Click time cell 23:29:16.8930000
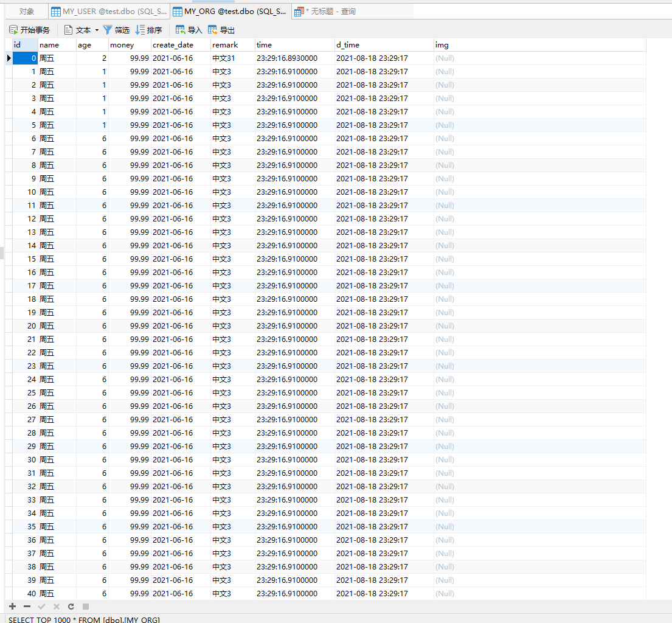The width and height of the screenshot is (672, 623). tap(294, 58)
